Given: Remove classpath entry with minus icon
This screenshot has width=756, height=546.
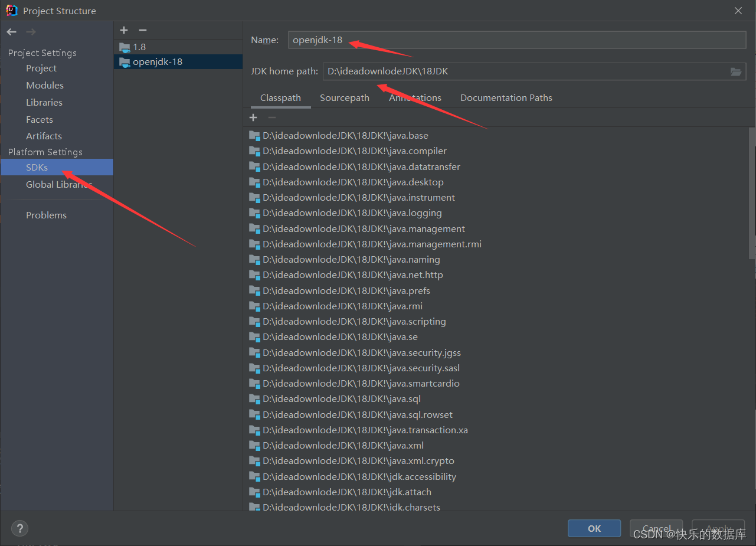Looking at the screenshot, I should [x=271, y=117].
